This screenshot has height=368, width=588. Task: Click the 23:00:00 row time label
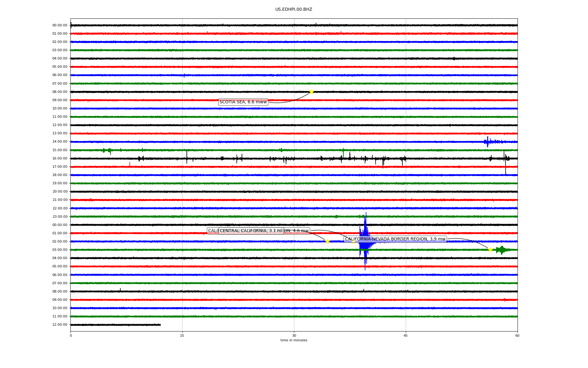pos(60,217)
